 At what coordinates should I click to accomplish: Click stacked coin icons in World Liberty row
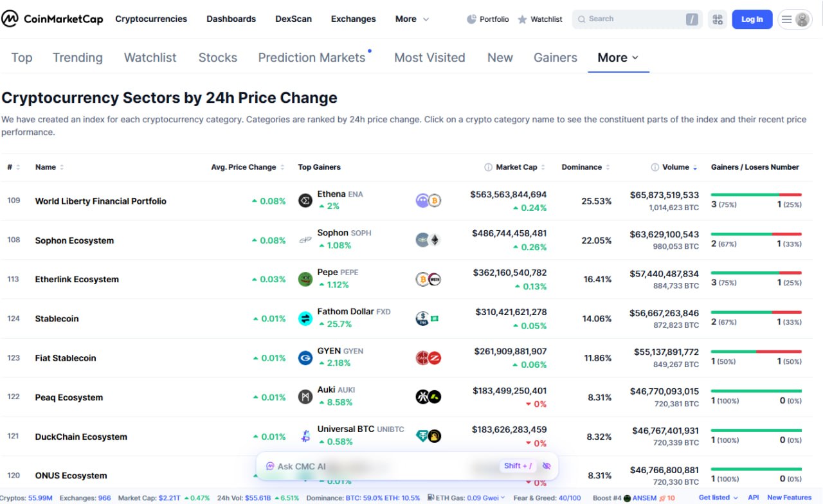[428, 201]
